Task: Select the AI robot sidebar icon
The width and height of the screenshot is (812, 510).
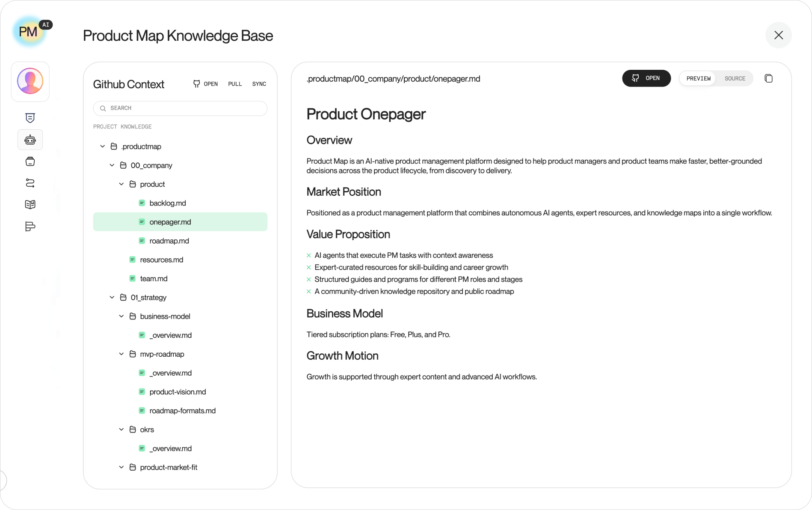Action: [x=30, y=140]
